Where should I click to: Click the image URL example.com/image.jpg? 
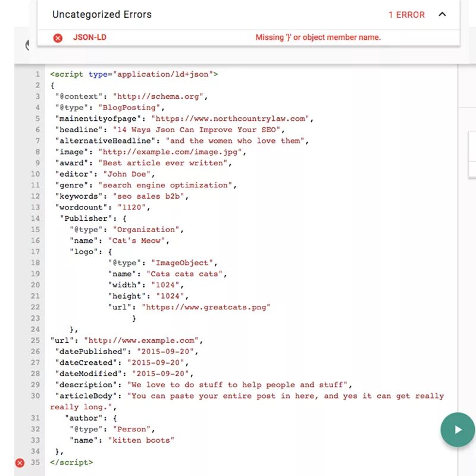[x=170, y=152]
